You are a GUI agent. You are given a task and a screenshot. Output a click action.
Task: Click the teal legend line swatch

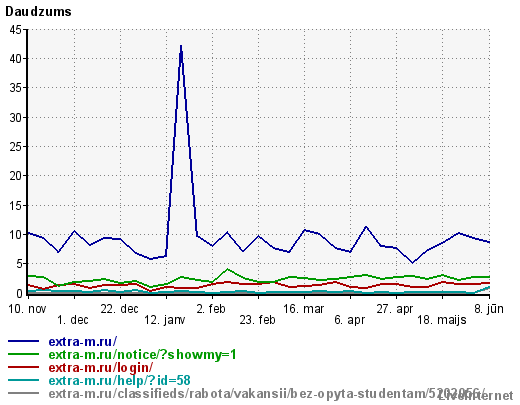coord(23,380)
